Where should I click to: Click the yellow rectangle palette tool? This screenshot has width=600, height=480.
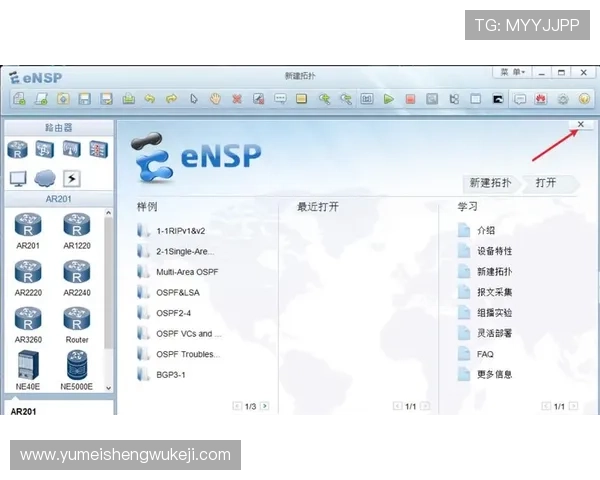pos(302,99)
